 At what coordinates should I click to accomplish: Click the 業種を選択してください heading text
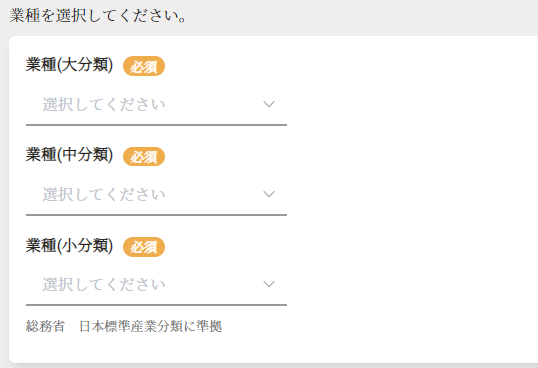click(98, 16)
